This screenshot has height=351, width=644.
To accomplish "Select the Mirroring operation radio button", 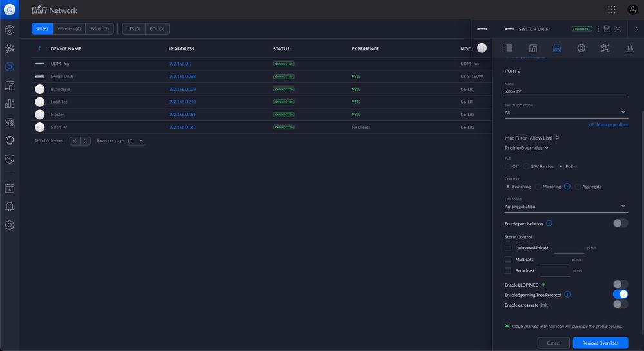I will tap(538, 187).
